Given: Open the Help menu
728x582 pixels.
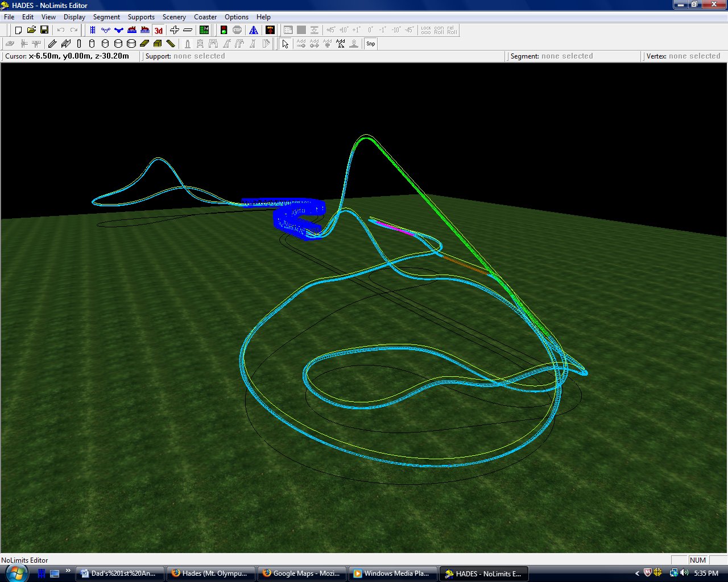Looking at the screenshot, I should click(x=263, y=17).
